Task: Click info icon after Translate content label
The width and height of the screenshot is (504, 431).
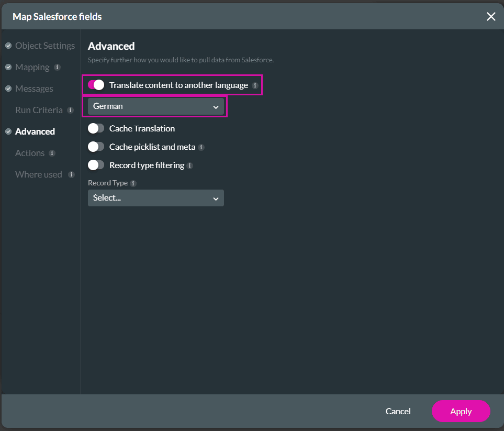Action: 255,85
